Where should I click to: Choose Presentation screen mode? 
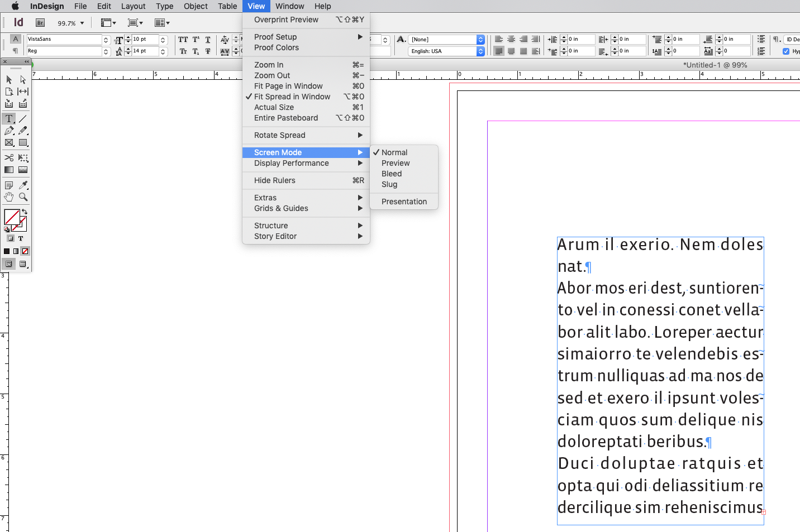(x=404, y=201)
